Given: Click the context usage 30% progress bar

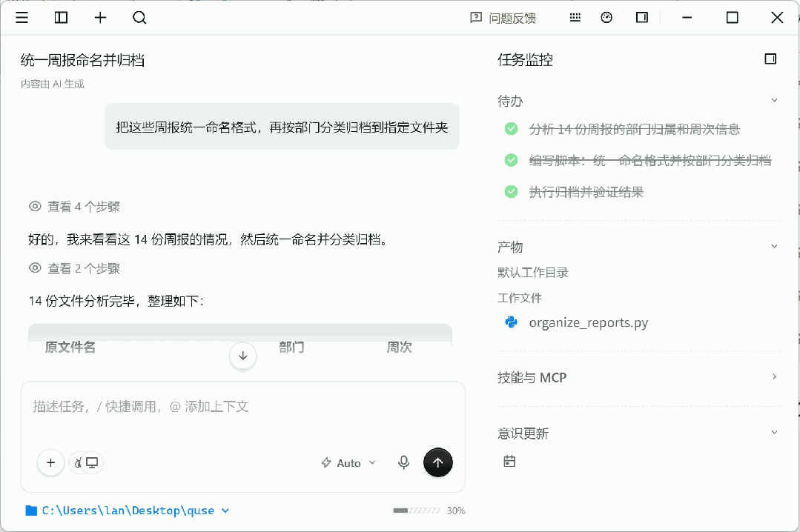Looking at the screenshot, I should [417, 511].
